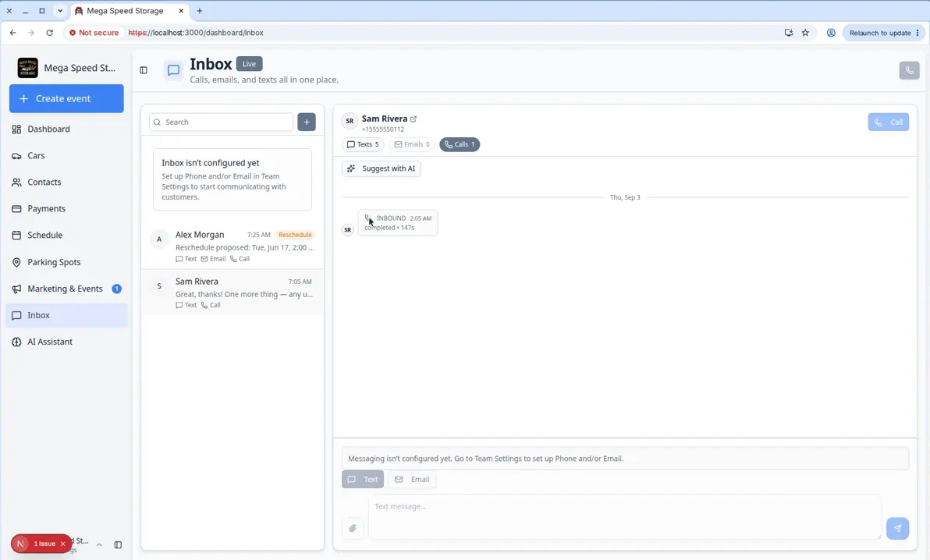Open a new browser tab with plus
The image size is (930, 560).
point(199,11)
